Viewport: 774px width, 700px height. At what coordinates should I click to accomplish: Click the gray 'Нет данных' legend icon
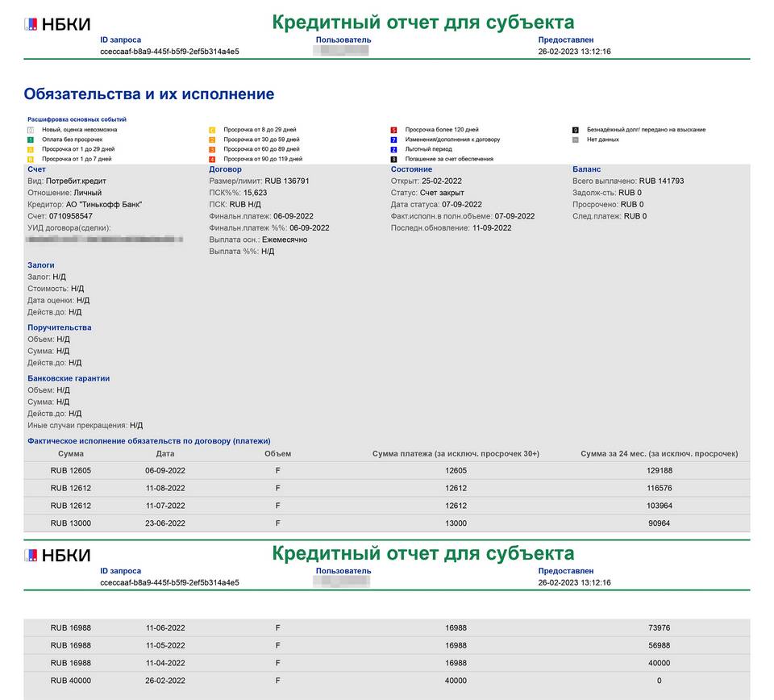click(x=575, y=140)
